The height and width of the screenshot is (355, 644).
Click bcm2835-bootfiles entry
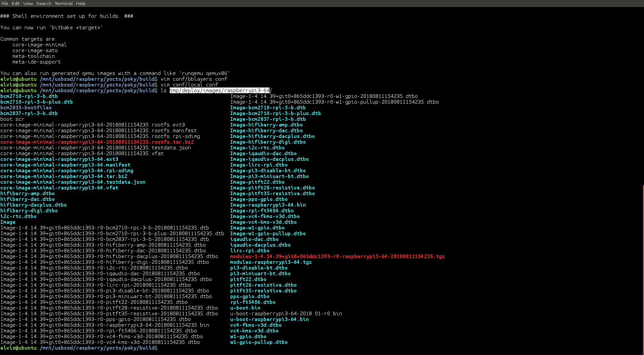[x=26, y=108]
